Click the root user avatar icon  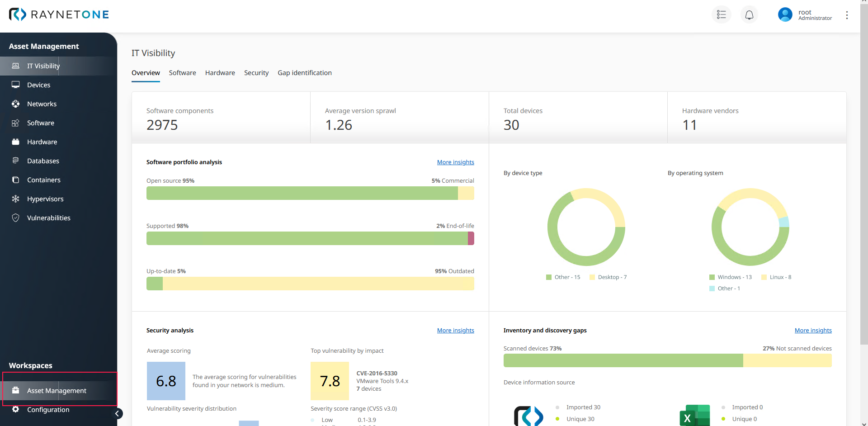click(x=785, y=15)
